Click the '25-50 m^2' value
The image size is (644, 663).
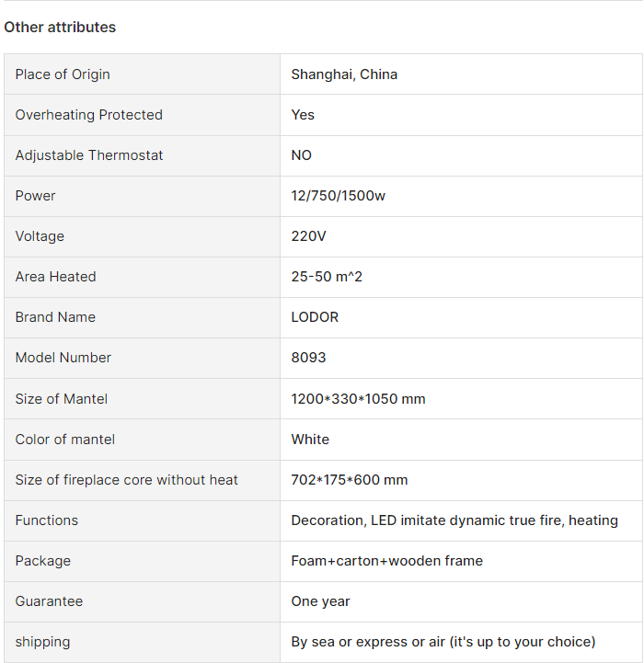tap(327, 277)
